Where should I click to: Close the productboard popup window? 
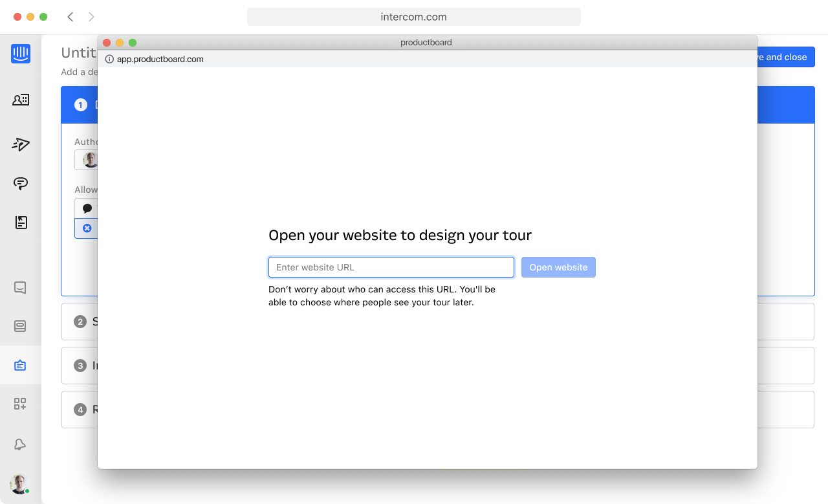(107, 43)
